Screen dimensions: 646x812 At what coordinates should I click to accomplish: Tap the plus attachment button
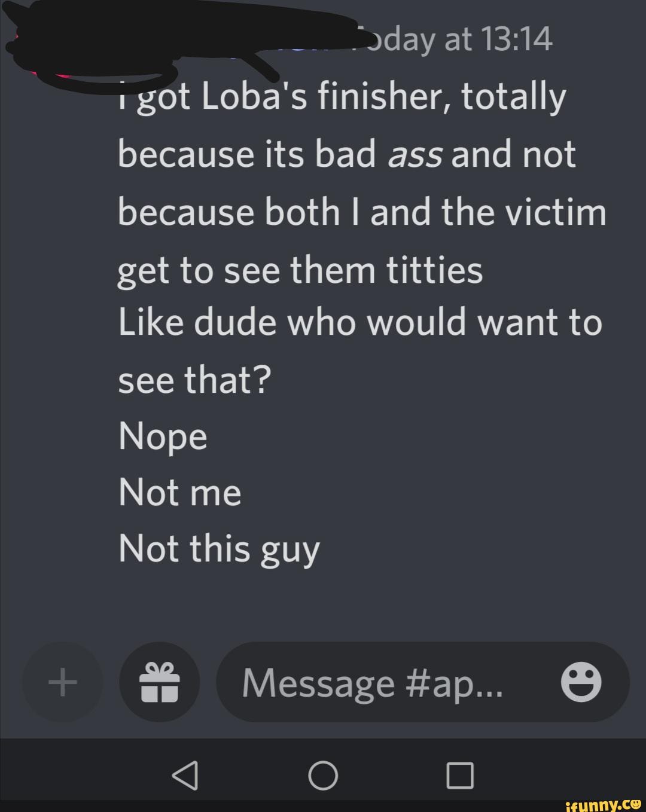(62, 682)
